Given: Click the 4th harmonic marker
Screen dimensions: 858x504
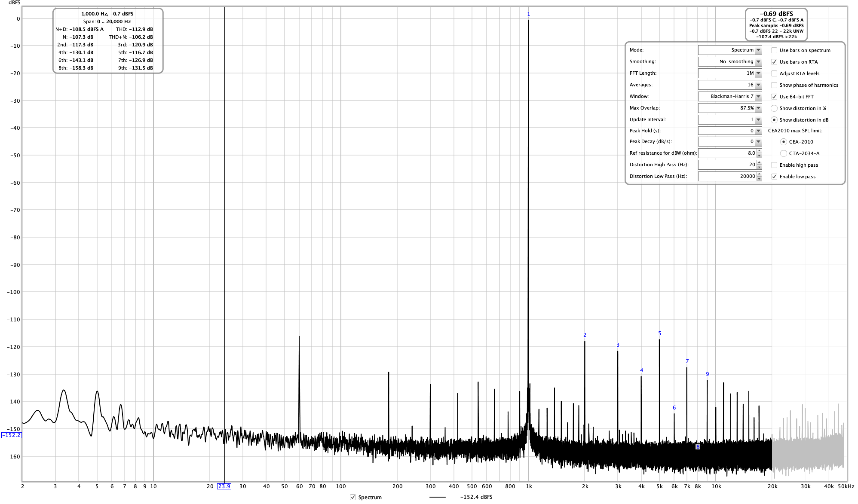Looking at the screenshot, I should pos(642,370).
